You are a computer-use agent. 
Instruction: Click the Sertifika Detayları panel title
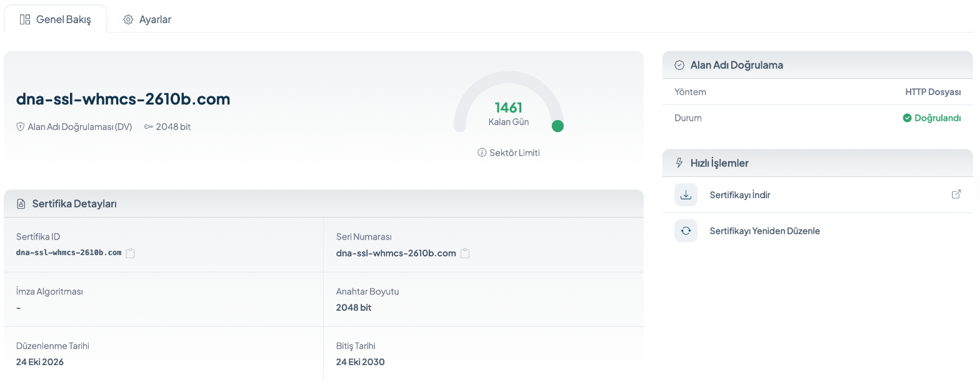tap(74, 204)
